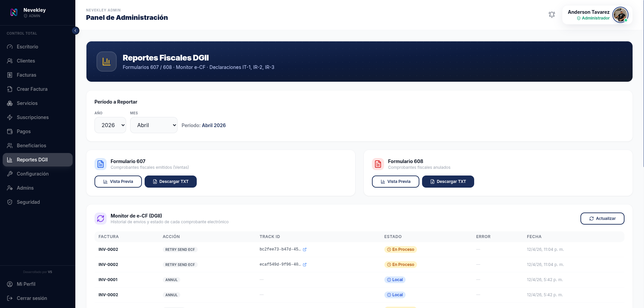Click the Suscripciones lightning icon

10,117
